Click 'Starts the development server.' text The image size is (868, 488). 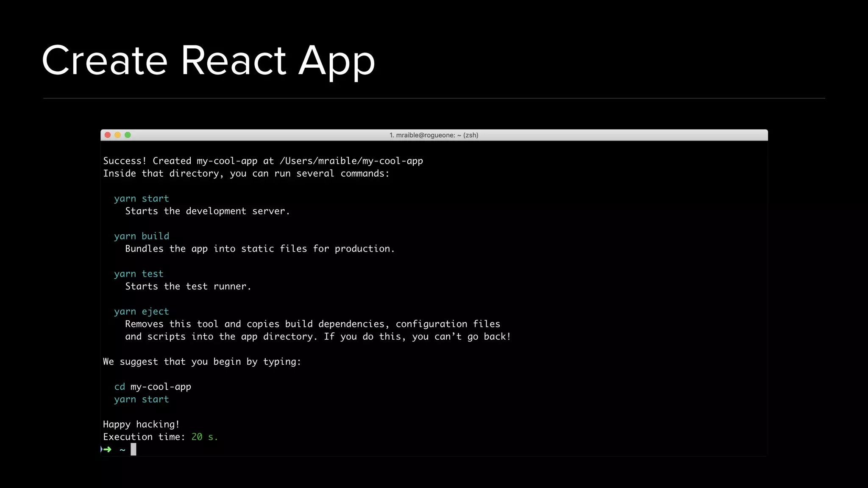tap(207, 211)
